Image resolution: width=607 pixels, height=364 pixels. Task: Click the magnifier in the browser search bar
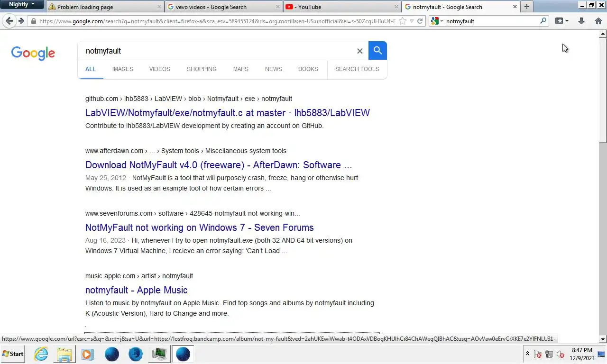pyautogui.click(x=543, y=21)
